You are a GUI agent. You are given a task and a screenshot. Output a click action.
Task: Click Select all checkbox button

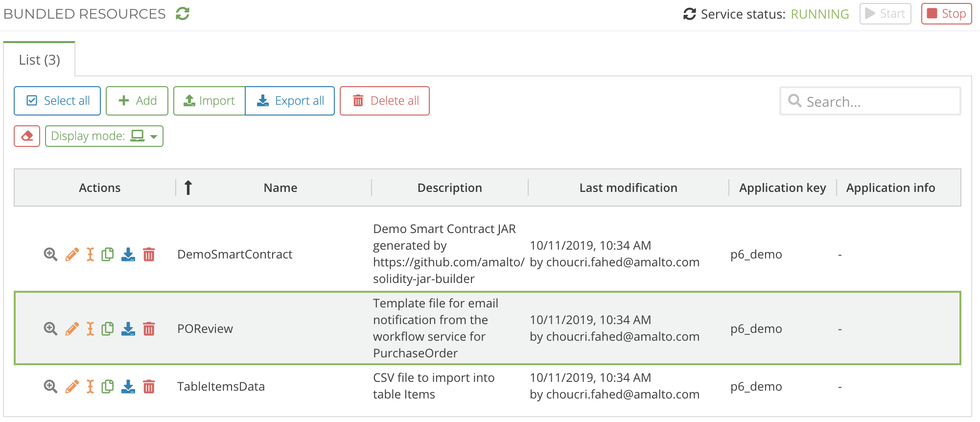pyautogui.click(x=57, y=101)
